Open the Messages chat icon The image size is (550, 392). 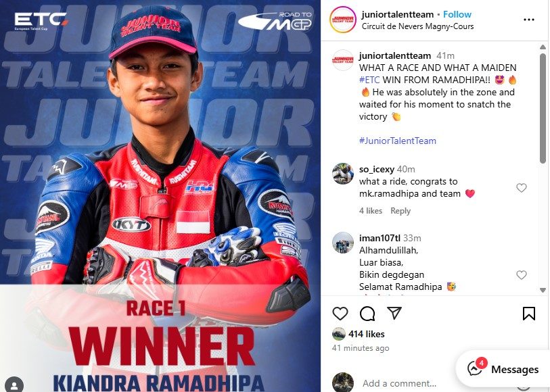click(475, 368)
